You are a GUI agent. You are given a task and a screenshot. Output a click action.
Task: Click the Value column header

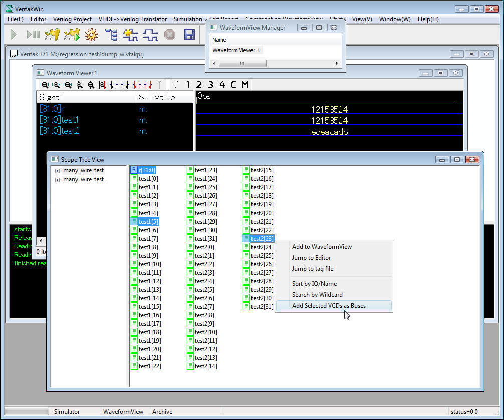pos(172,97)
